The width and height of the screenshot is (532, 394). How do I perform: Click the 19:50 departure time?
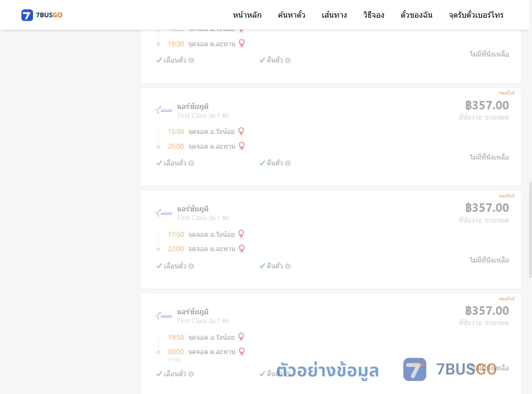[176, 337]
